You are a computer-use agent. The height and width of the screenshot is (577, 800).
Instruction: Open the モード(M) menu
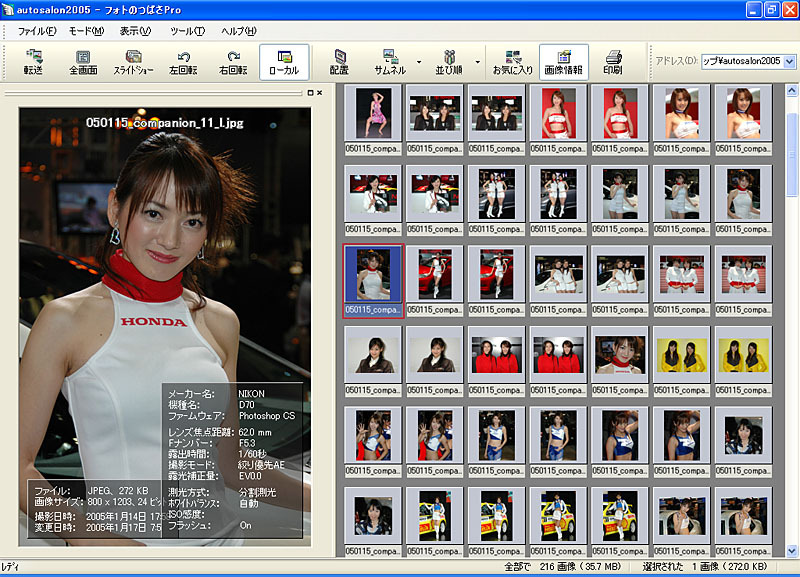tap(87, 31)
